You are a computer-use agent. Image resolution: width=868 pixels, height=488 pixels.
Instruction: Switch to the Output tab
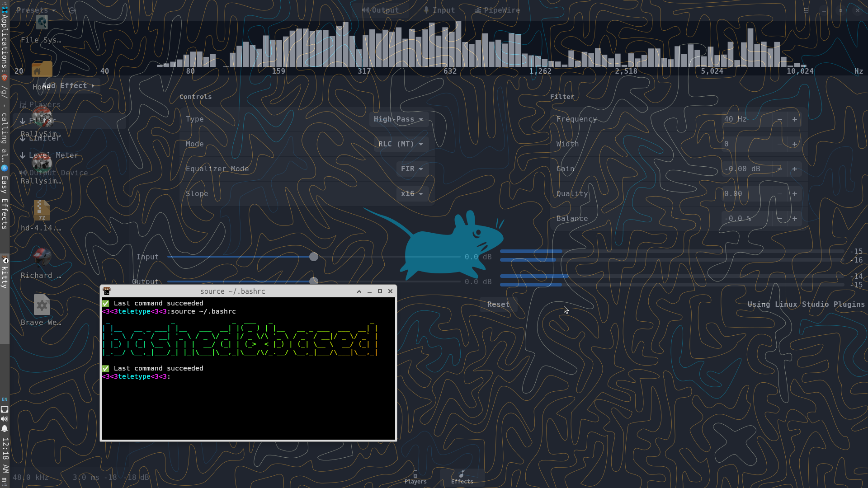point(381,10)
